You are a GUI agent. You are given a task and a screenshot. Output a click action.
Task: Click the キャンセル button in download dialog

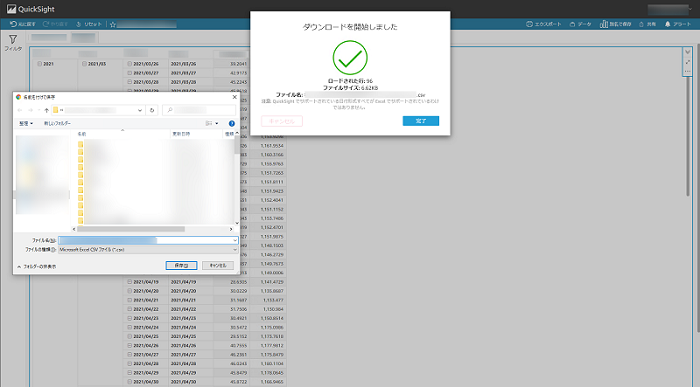click(282, 121)
